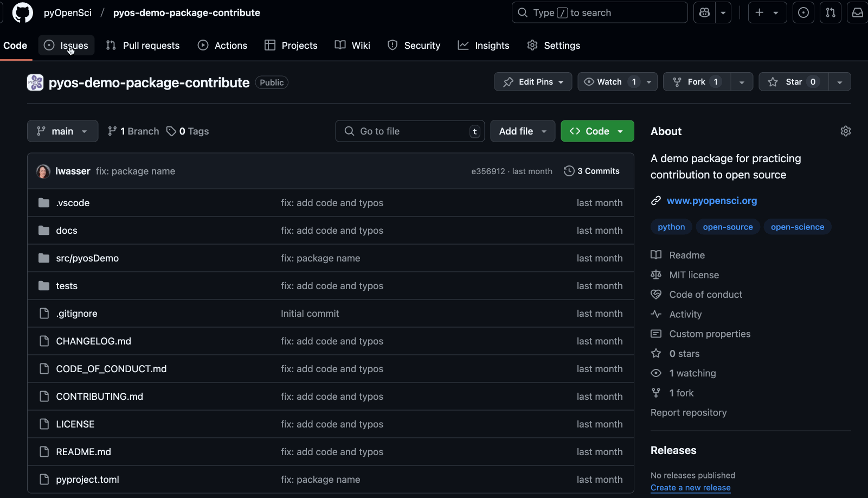Image resolution: width=868 pixels, height=498 pixels.
Task: Open the lwasser author link
Action: 73,171
